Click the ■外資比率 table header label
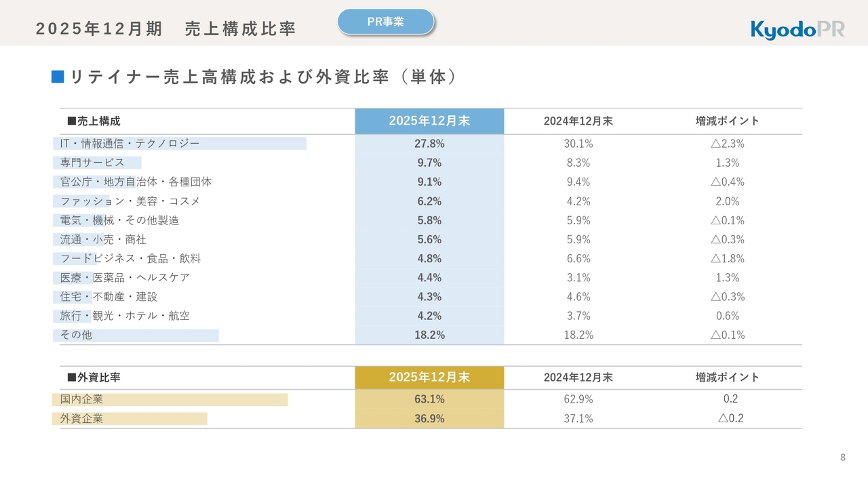Image resolution: width=868 pixels, height=488 pixels. [x=94, y=378]
